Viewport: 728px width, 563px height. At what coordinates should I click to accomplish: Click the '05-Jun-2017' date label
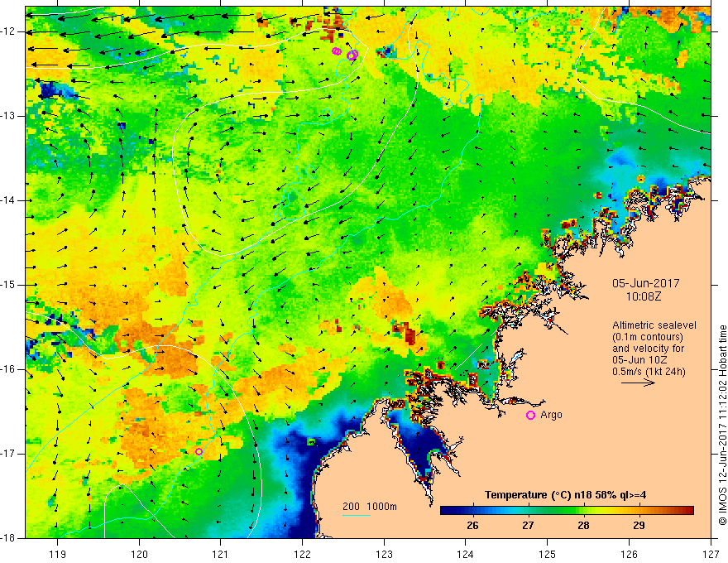click(x=646, y=283)
